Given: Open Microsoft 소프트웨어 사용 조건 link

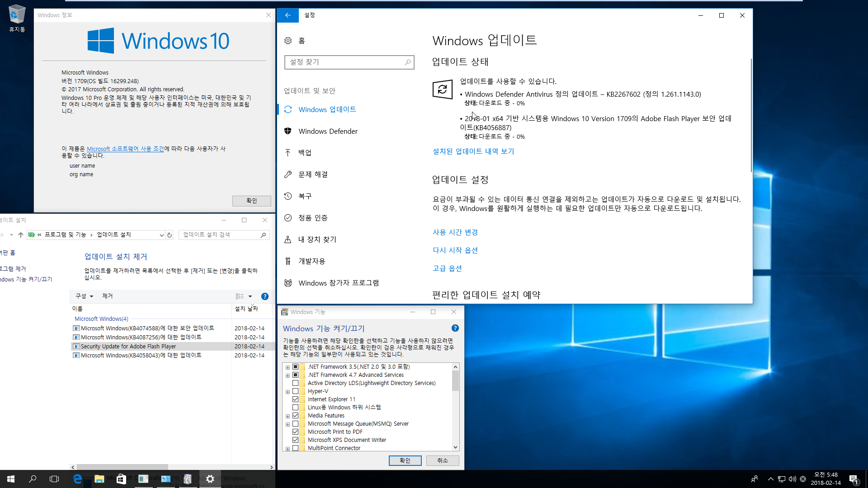Looking at the screenshot, I should click(125, 149).
